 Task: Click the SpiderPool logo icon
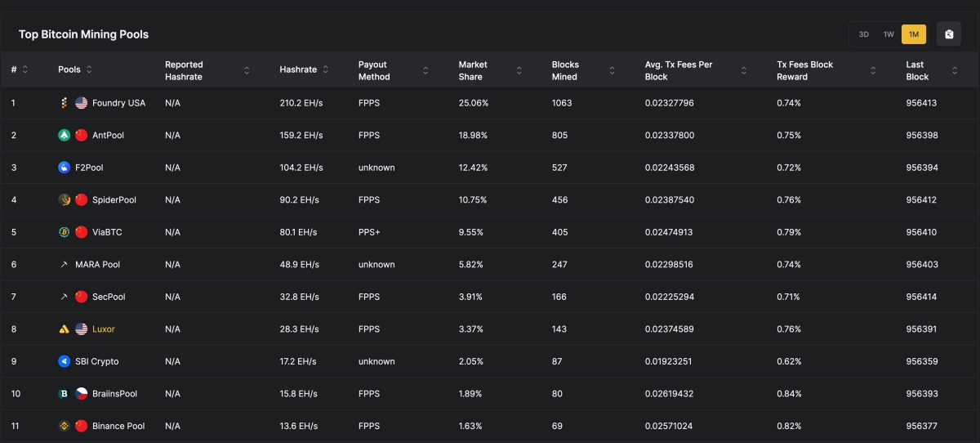[64, 199]
